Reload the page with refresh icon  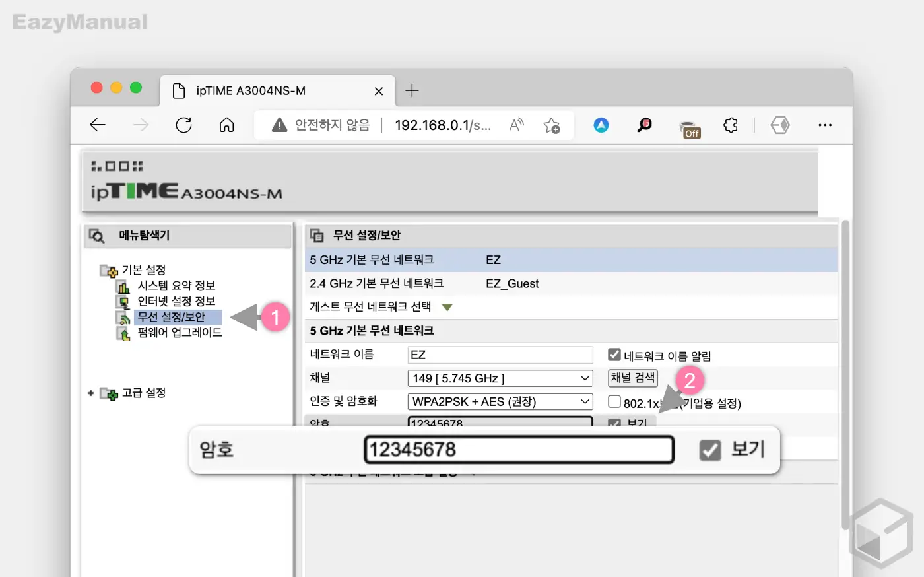[x=183, y=125]
